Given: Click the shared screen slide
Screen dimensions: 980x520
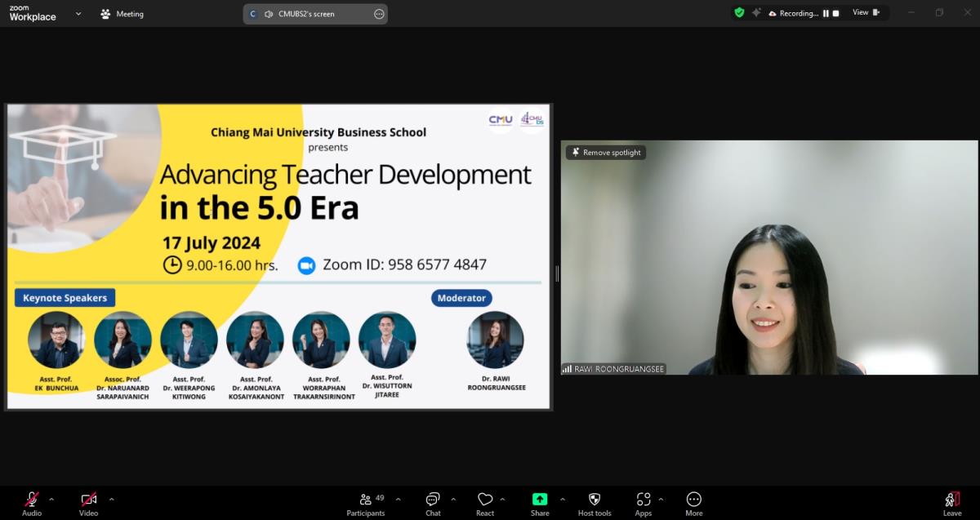Looking at the screenshot, I should coord(278,257).
